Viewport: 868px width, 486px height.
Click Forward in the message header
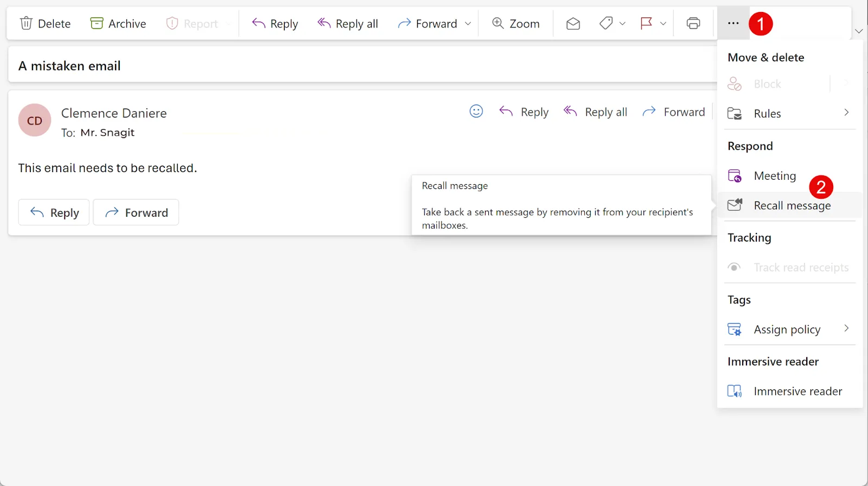[x=674, y=112]
